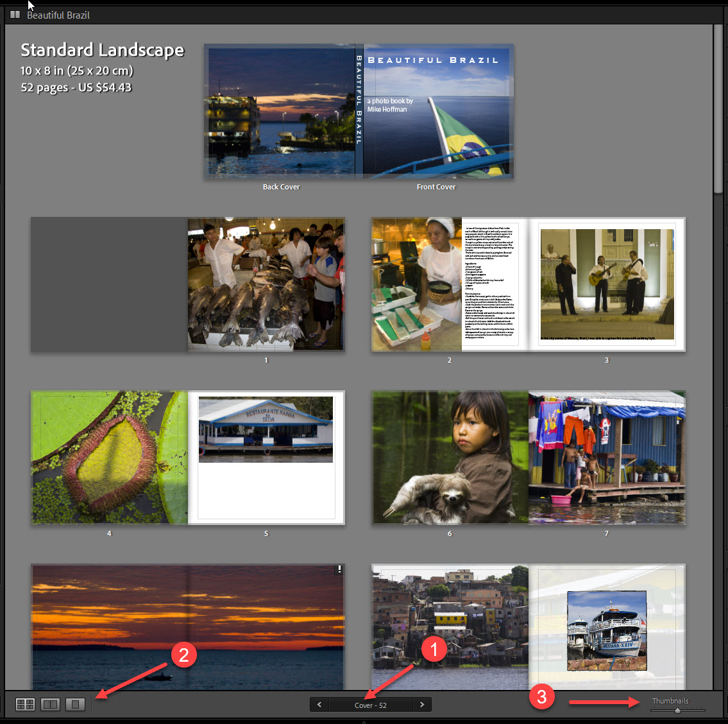
Task: Advance to the next page with right arrow
Action: coord(421,704)
